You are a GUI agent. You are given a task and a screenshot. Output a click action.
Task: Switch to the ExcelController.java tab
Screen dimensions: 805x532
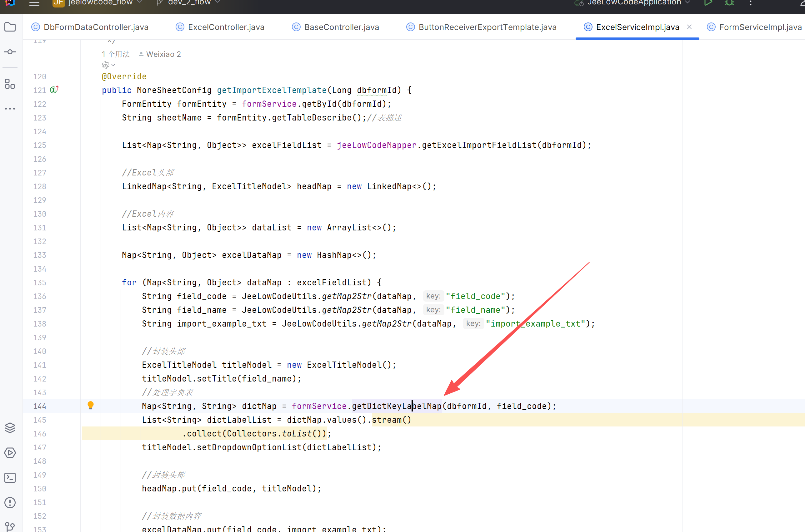point(226,27)
